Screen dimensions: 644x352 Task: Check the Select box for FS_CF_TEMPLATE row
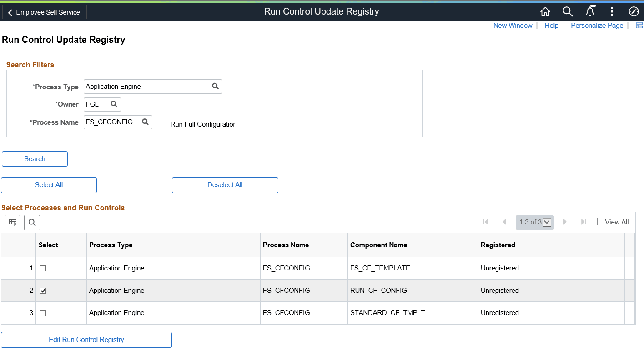43,268
